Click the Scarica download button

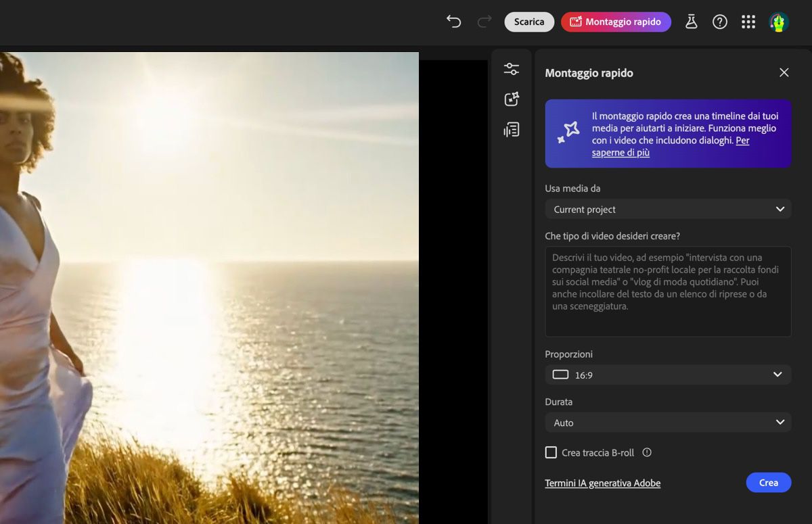(x=529, y=22)
